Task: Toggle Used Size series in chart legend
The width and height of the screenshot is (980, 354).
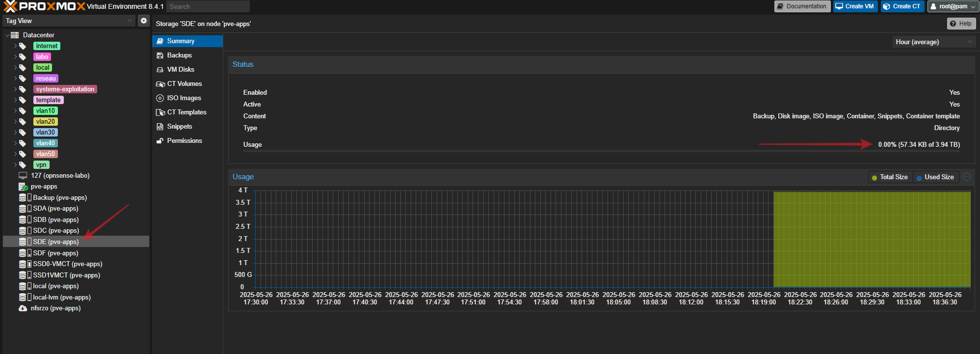Action: [935, 177]
